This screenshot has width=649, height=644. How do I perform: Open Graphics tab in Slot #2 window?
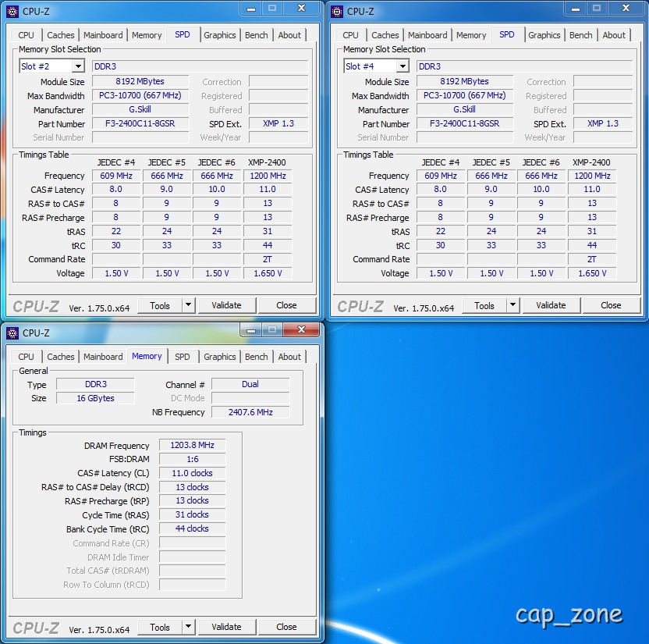(220, 35)
